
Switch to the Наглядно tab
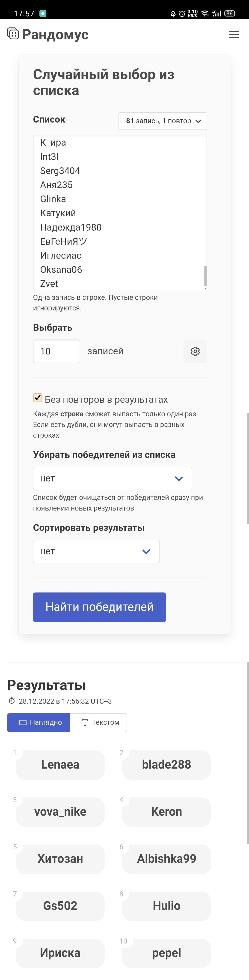pos(39,722)
